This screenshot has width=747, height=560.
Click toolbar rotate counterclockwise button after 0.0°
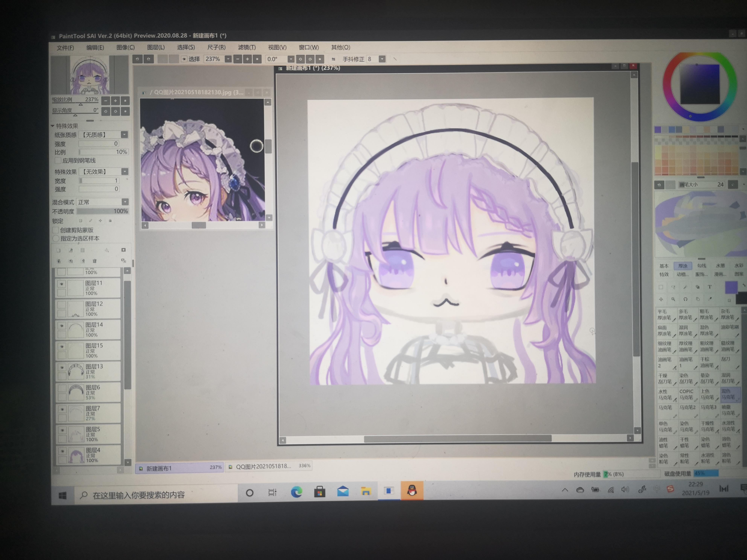click(300, 59)
